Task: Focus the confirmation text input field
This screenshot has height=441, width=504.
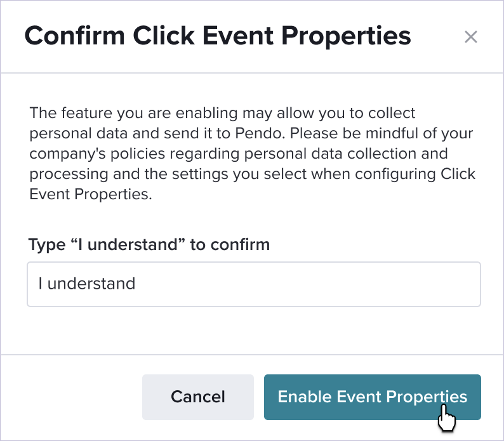Action: [254, 284]
